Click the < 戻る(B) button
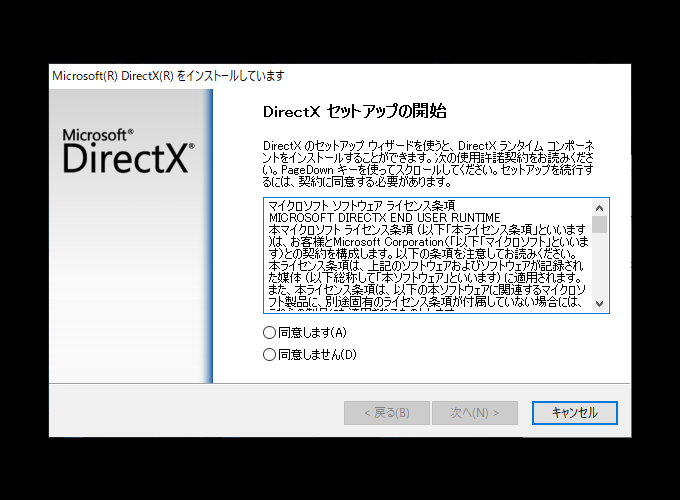The height and width of the screenshot is (500, 680). [x=386, y=412]
